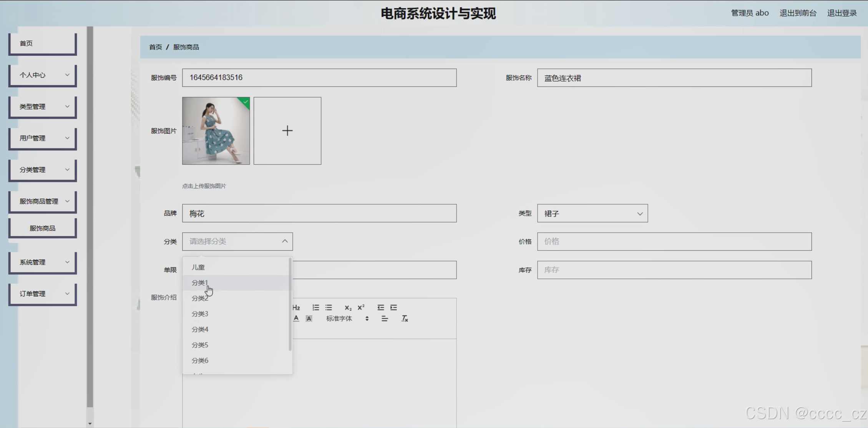Insert a bulleted list
This screenshot has width=868, height=428.
click(x=329, y=308)
